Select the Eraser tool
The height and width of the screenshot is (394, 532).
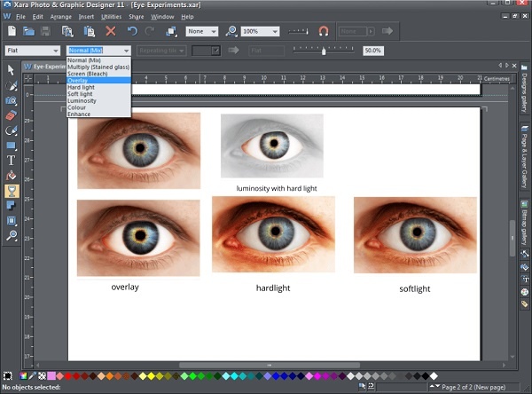tap(12, 115)
